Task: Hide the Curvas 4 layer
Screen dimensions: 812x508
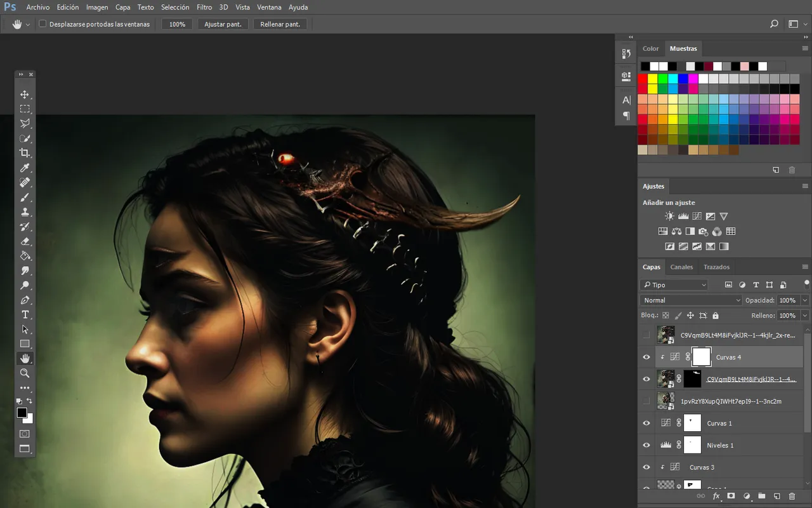Action: (646, 358)
